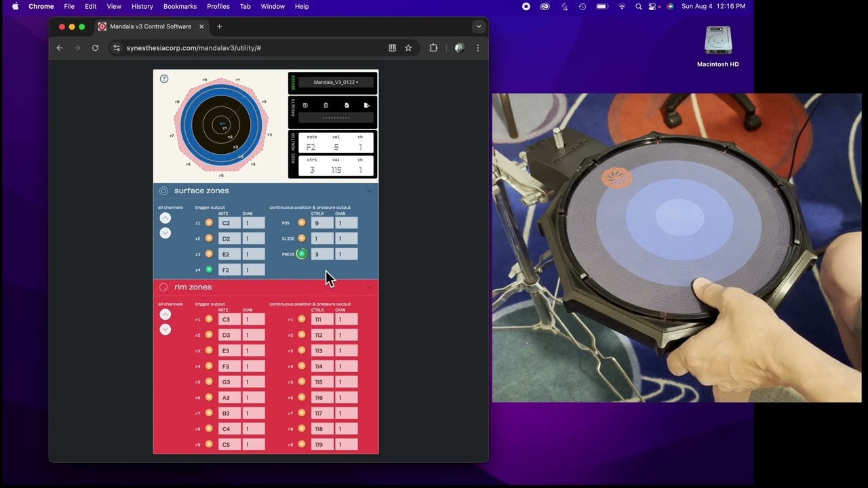Viewport: 868px width, 488px height.
Task: Open the presets name dropdown field
Action: (x=336, y=118)
